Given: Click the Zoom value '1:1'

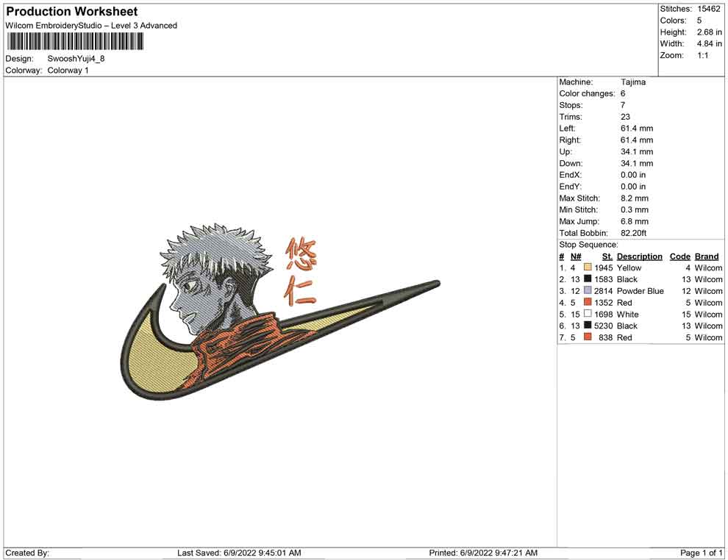Looking at the screenshot, I should point(703,55).
